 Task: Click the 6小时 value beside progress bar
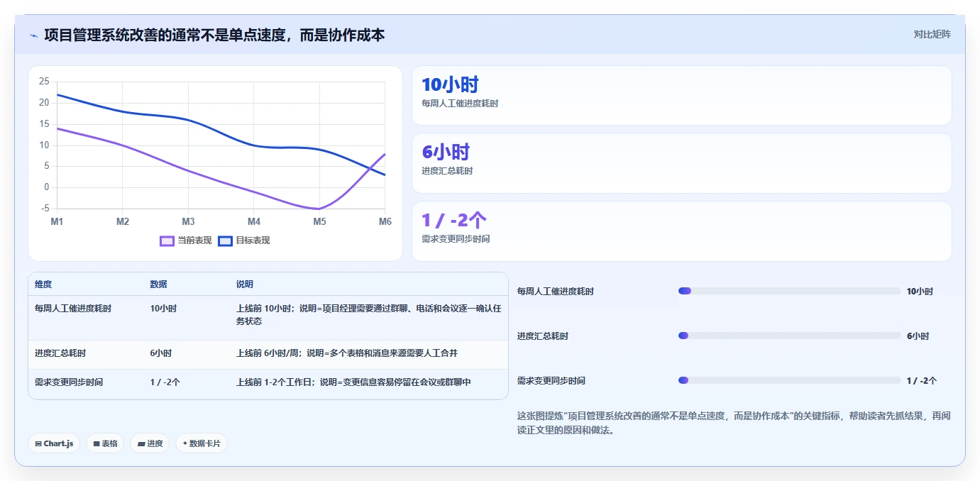[x=918, y=336]
